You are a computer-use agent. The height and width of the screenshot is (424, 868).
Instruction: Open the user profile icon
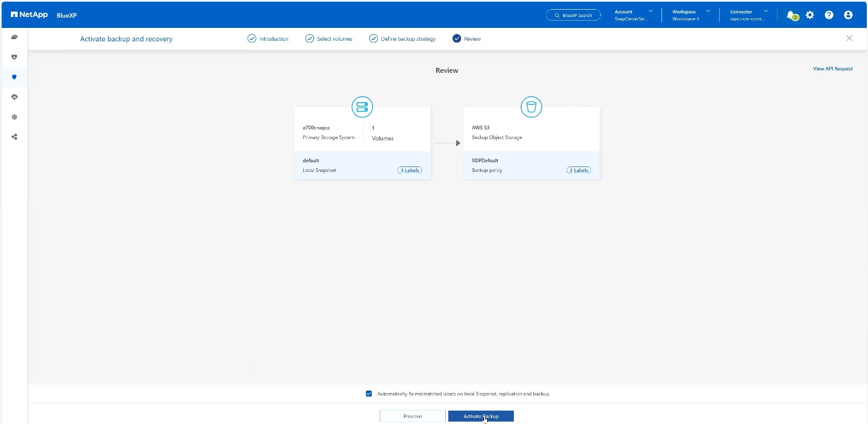click(x=849, y=15)
